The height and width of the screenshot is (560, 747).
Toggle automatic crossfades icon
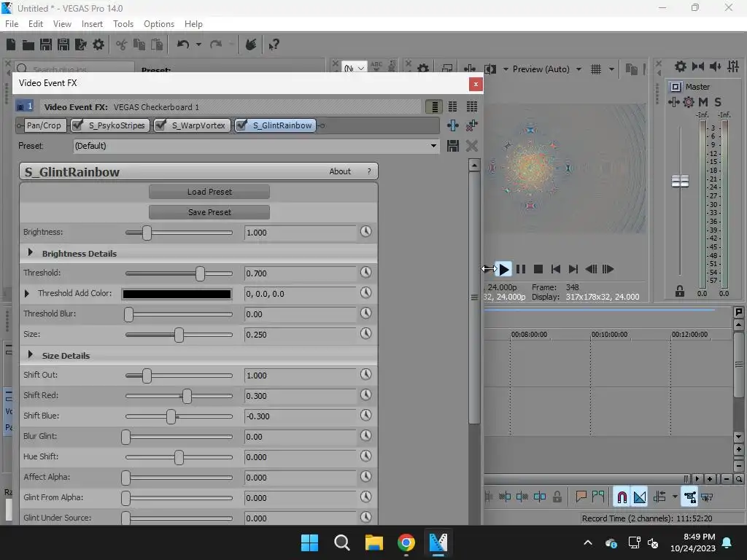[639, 497]
